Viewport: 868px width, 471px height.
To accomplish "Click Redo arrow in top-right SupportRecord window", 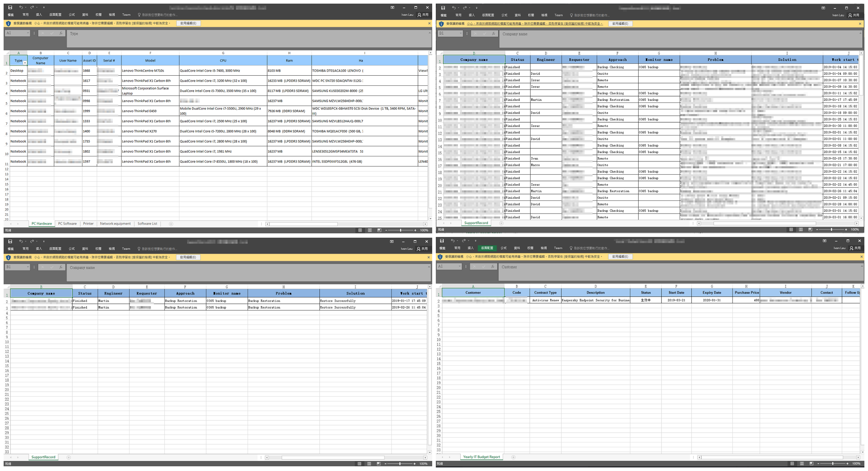I will coord(464,8).
